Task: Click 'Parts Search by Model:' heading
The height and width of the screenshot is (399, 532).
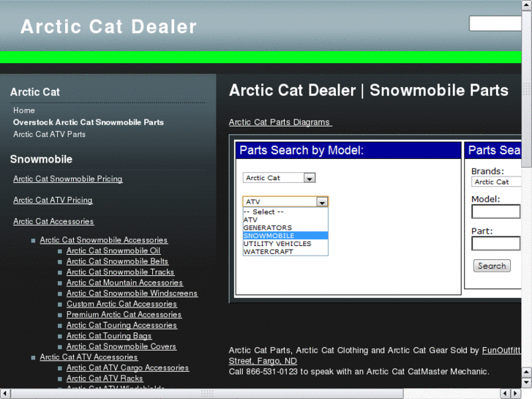Action: click(x=301, y=150)
